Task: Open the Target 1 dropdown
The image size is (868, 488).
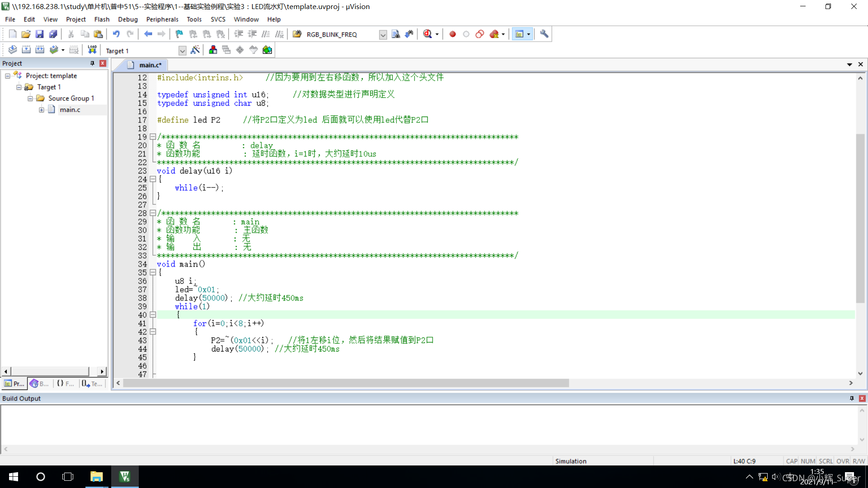Action: (182, 51)
